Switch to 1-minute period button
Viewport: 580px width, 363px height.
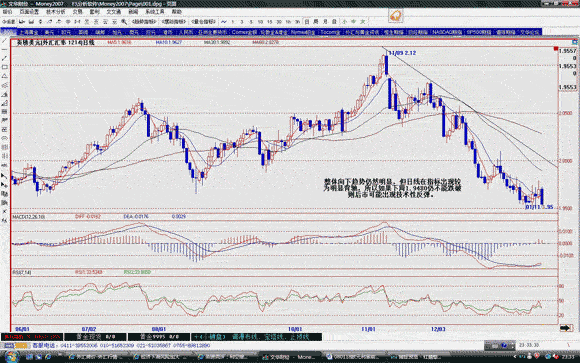[x=233, y=22]
